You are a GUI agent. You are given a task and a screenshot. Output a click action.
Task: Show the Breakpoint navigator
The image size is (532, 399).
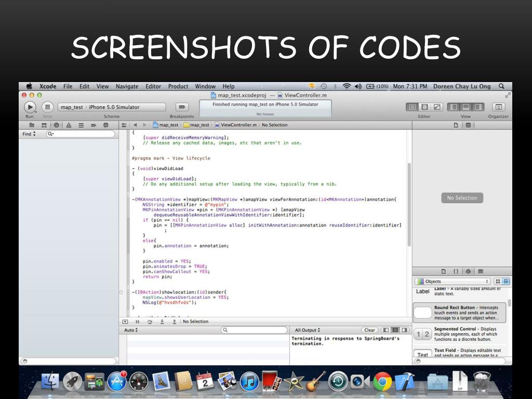94,125
